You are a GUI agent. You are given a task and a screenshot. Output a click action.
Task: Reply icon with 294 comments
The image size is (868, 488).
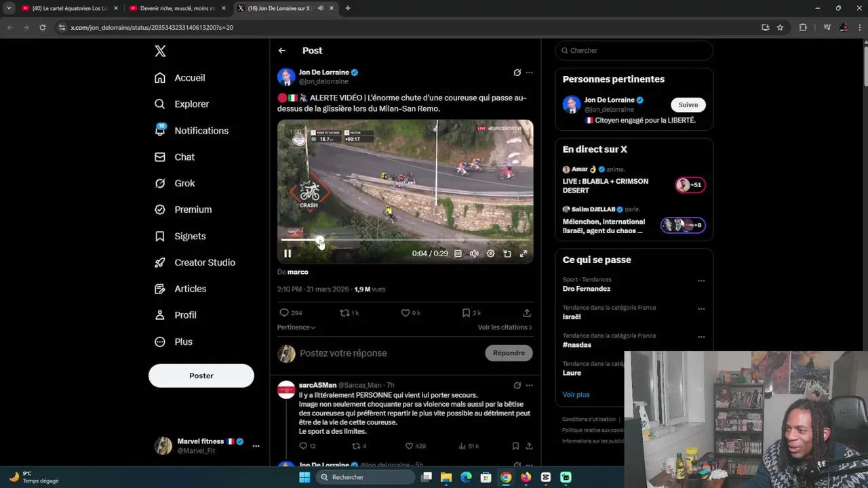[x=290, y=313]
